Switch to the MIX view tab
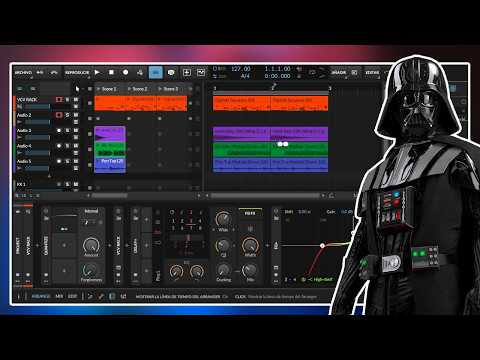This screenshot has height=360, width=480. pos(59,296)
